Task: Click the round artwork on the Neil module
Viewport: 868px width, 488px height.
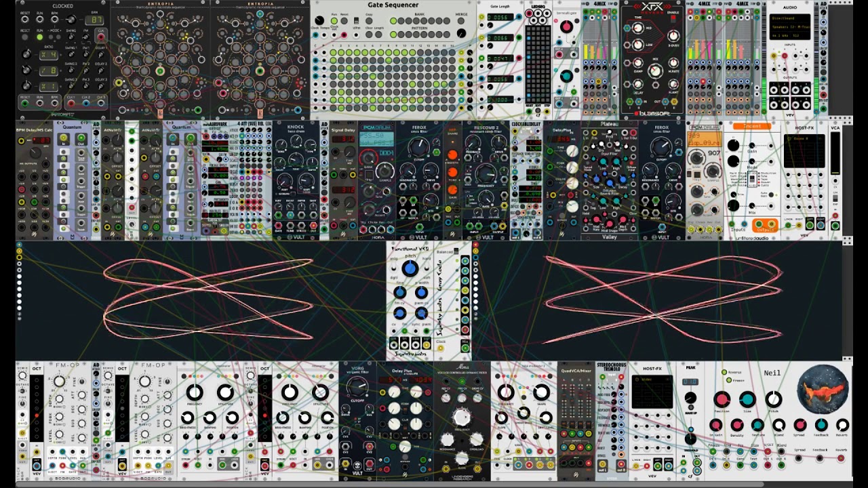Action: [x=823, y=390]
